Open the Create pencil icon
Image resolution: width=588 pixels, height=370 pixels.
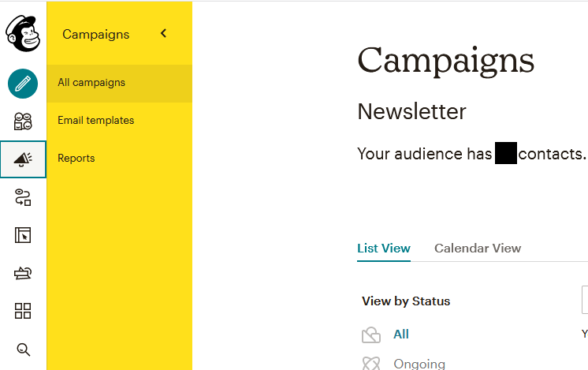coord(23,84)
